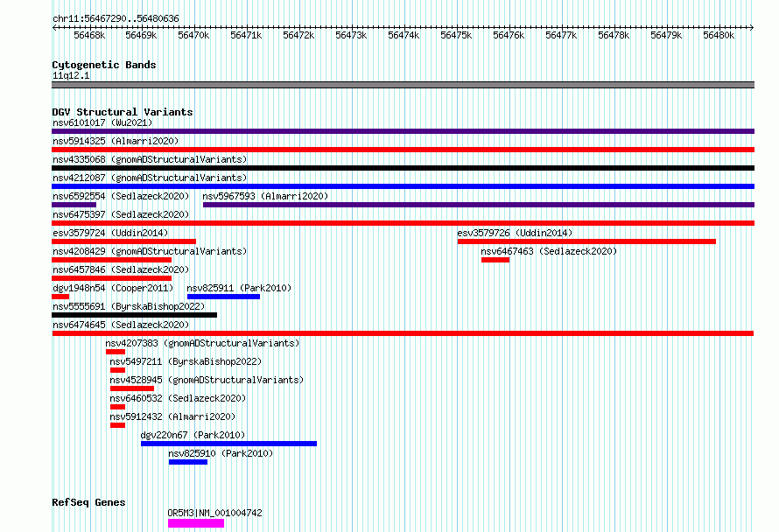This screenshot has height=532, width=779.
Task: Click the red esv3579724 variant bar
Action: click(x=123, y=241)
